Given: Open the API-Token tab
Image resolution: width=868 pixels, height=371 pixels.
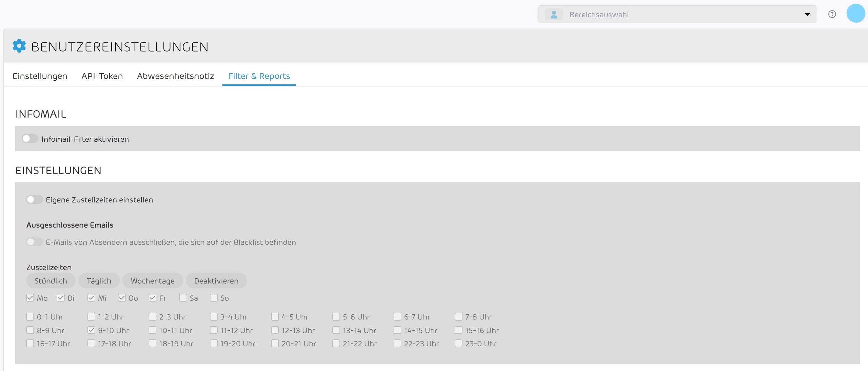Looking at the screenshot, I should [x=102, y=76].
